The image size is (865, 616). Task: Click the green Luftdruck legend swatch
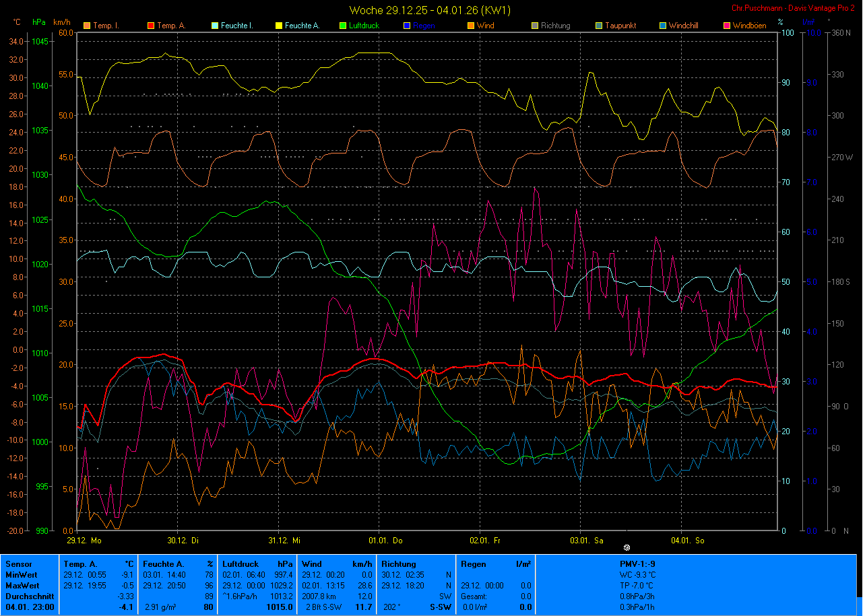(x=343, y=26)
